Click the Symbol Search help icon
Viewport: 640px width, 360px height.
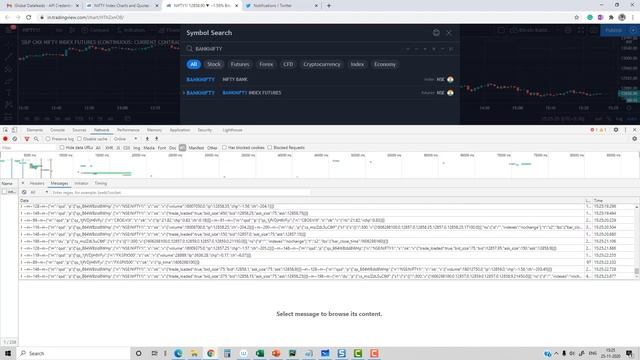point(436,33)
